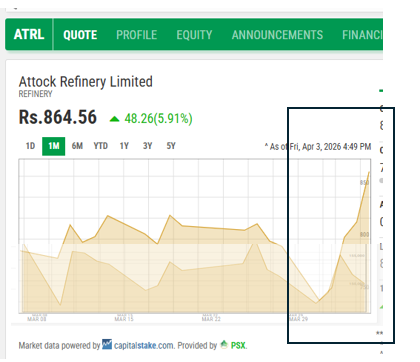The height and width of the screenshot is (362, 420).
Task: Open the EQUITY tab
Action: pos(194,35)
